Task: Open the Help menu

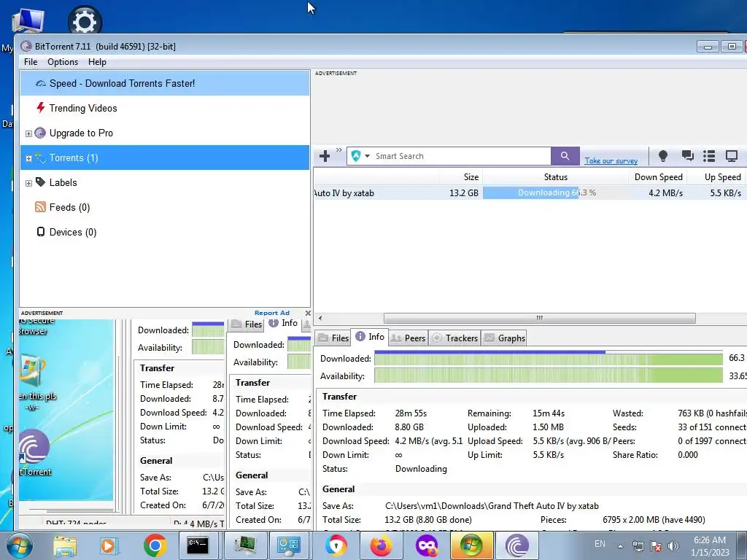Action: [97, 62]
